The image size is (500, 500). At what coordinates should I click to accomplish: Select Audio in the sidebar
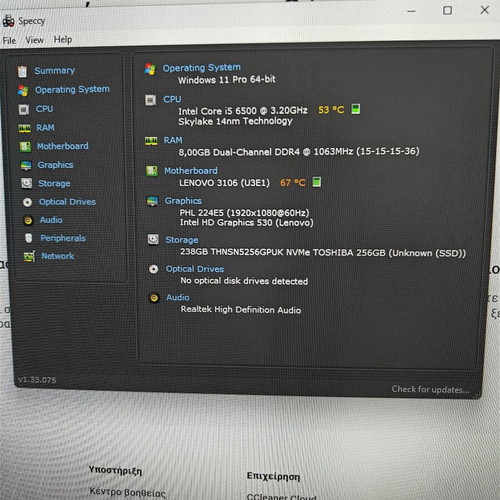point(51,220)
